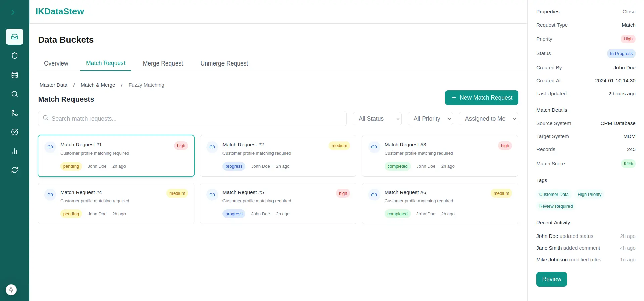Click the CRM Database source value
This screenshot has width=644, height=301.
[x=618, y=123]
